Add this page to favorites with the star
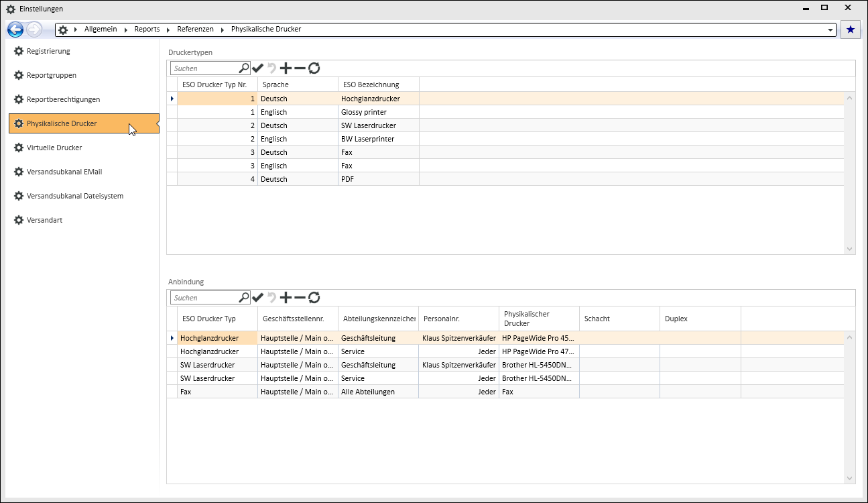 (x=851, y=30)
